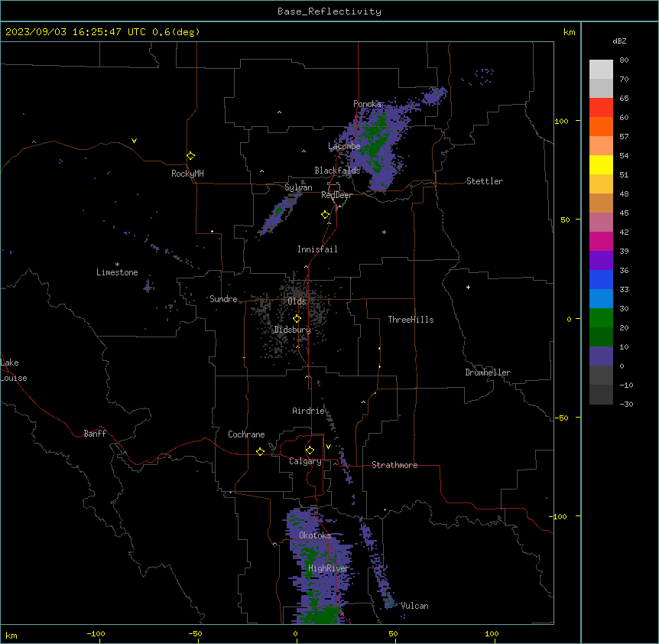Click the Drumheller label
The width and height of the screenshot is (659, 644).
[x=488, y=372]
